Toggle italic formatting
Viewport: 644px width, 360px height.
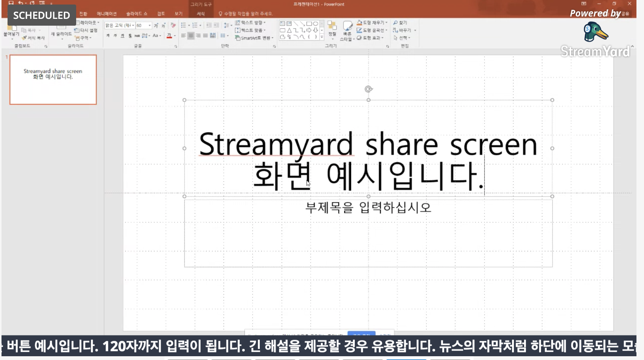[x=115, y=35]
